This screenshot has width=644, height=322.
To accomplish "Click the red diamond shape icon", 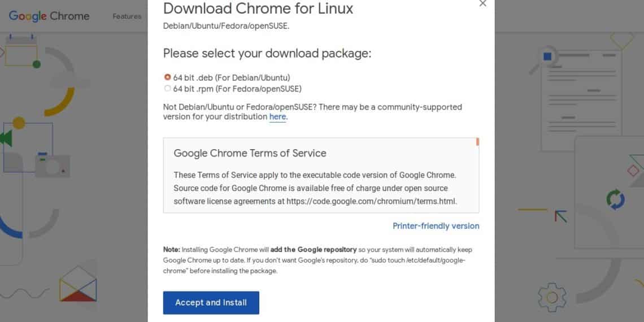I will (634, 171).
